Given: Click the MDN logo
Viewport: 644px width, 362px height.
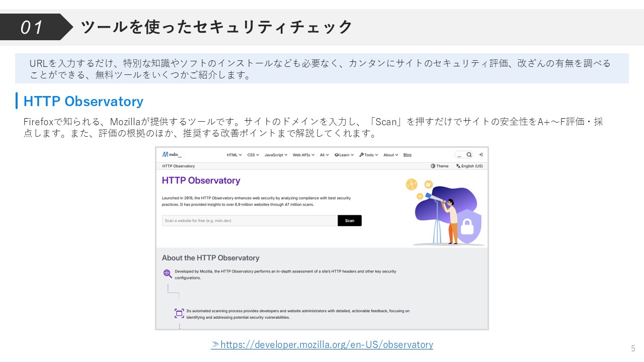Looking at the screenshot, I should click(172, 155).
